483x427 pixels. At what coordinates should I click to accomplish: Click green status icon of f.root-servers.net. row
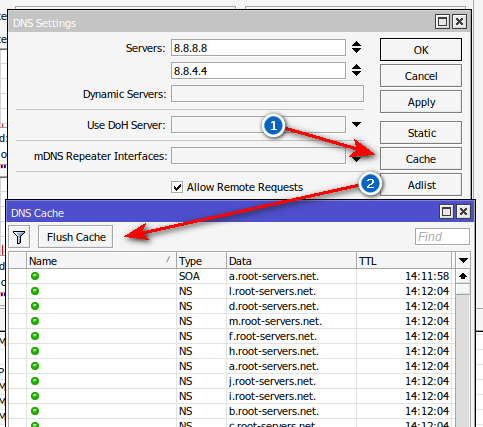tap(35, 336)
